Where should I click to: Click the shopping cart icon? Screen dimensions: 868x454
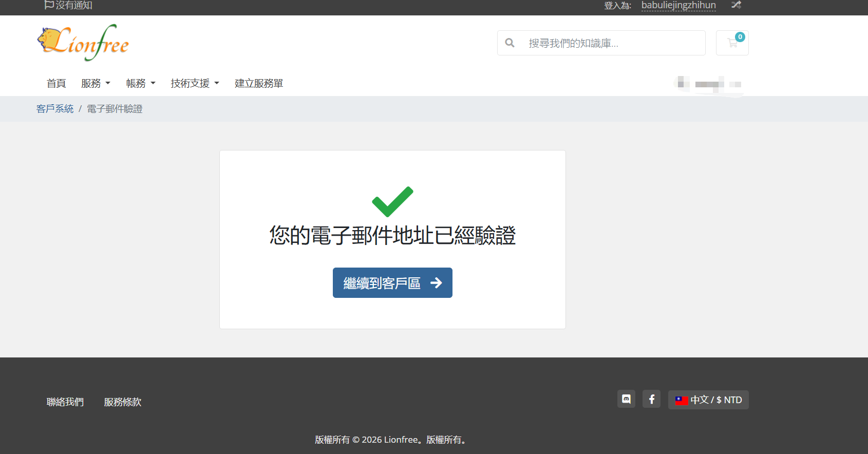click(x=732, y=43)
